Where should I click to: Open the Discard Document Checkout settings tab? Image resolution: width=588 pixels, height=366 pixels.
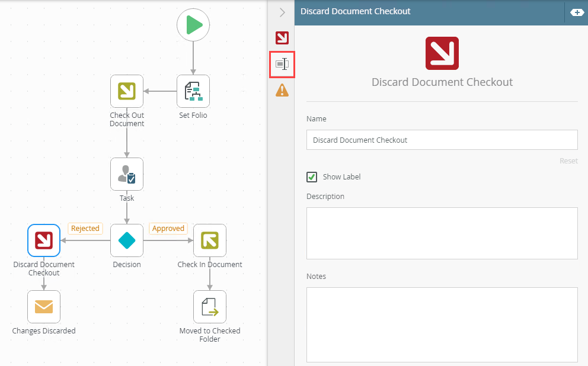click(x=282, y=38)
